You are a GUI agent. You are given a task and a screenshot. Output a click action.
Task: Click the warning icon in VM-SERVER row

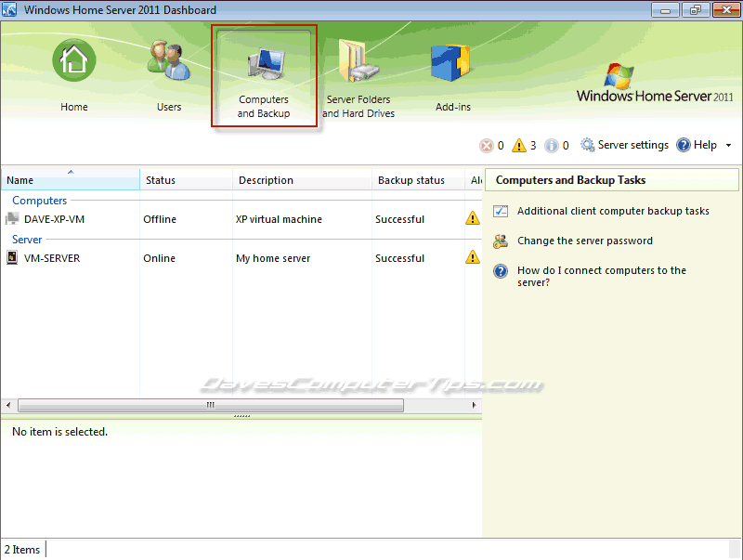coord(473,257)
